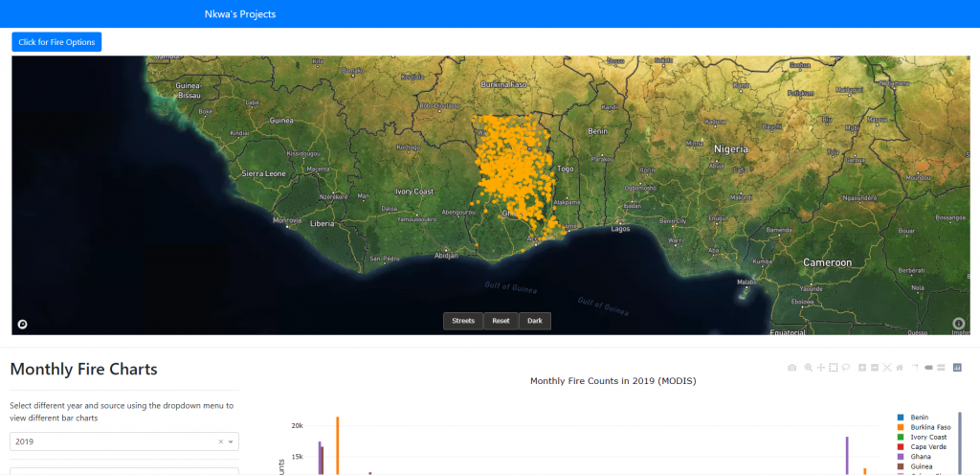Toggle Guinea series in the legend
The height and width of the screenshot is (475, 980).
[922, 466]
